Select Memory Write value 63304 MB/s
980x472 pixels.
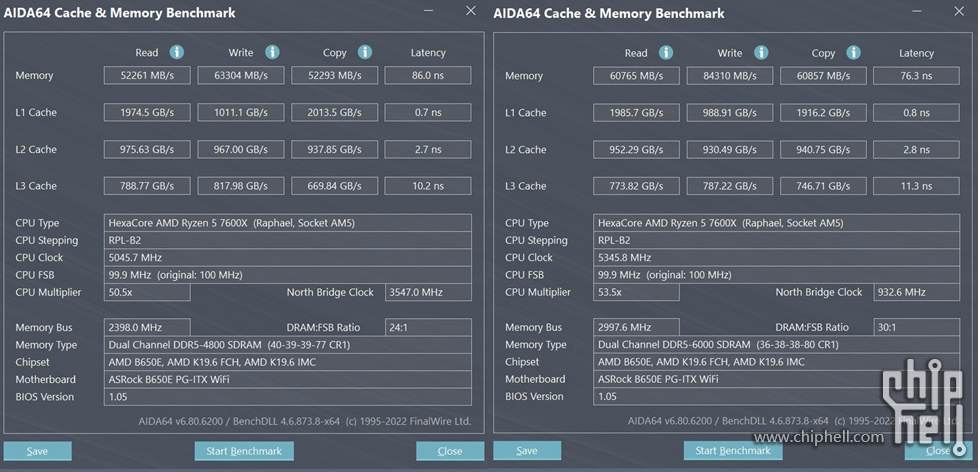241,76
